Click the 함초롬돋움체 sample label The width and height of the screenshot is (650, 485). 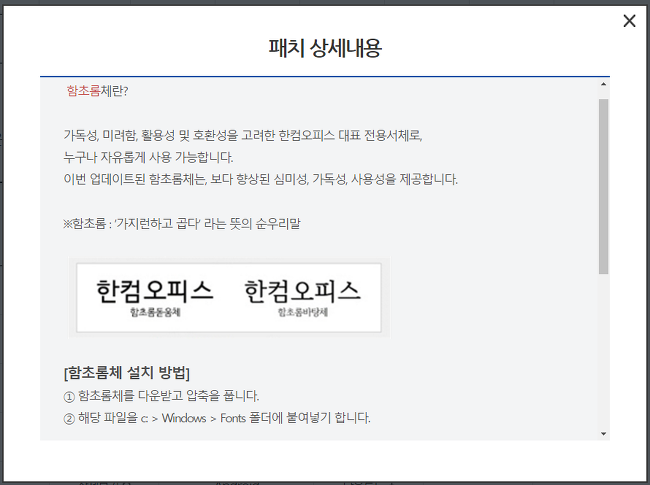click(x=155, y=312)
